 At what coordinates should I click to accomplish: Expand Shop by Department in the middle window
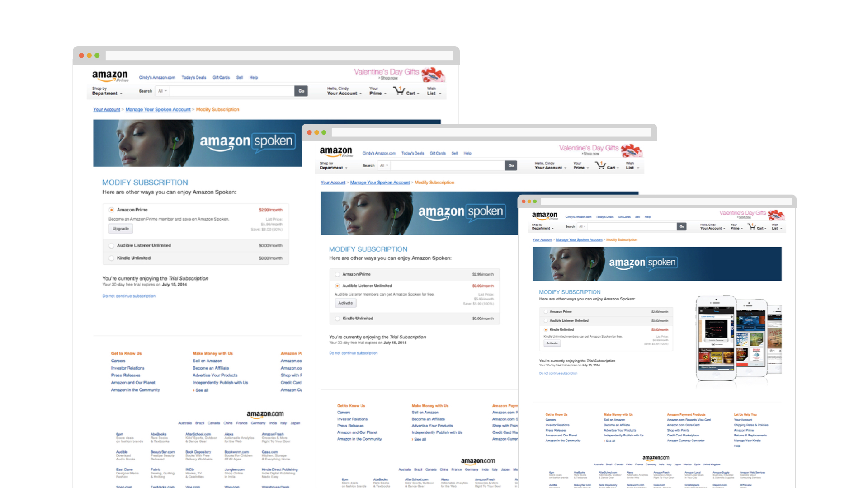point(334,165)
